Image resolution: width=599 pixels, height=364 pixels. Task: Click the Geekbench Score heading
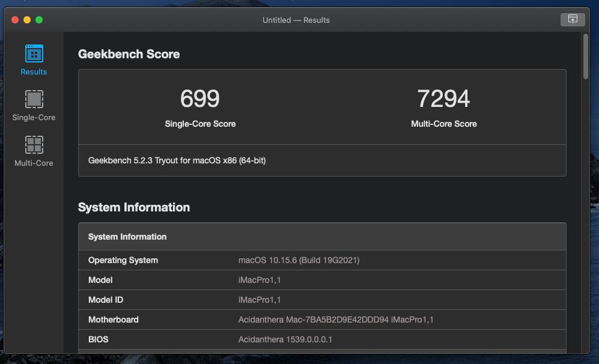pos(129,54)
